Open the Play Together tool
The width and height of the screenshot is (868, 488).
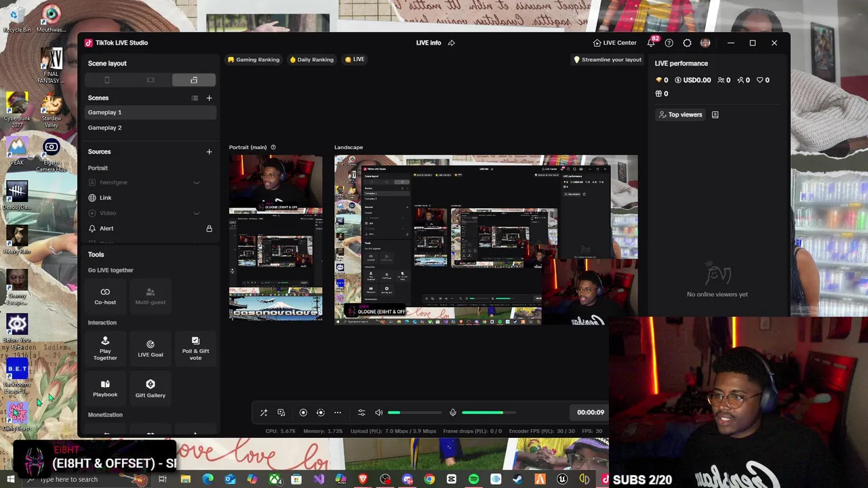tap(105, 348)
